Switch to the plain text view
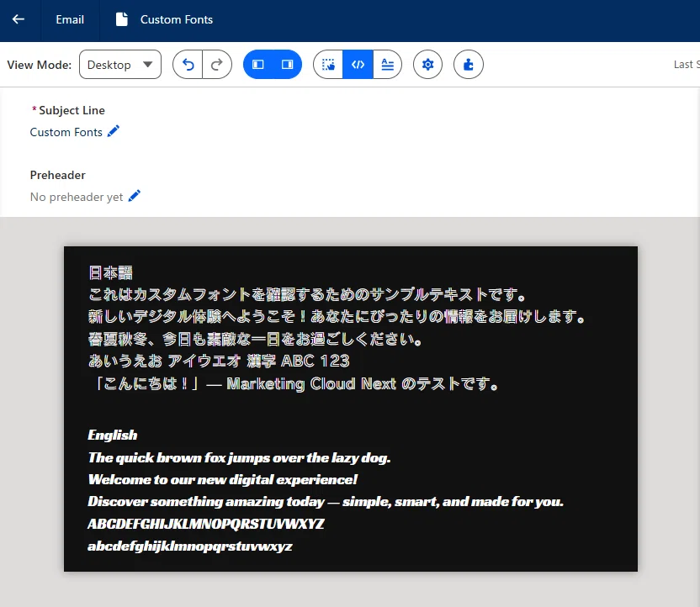Image resolution: width=700 pixels, height=607 pixels. [x=388, y=65]
